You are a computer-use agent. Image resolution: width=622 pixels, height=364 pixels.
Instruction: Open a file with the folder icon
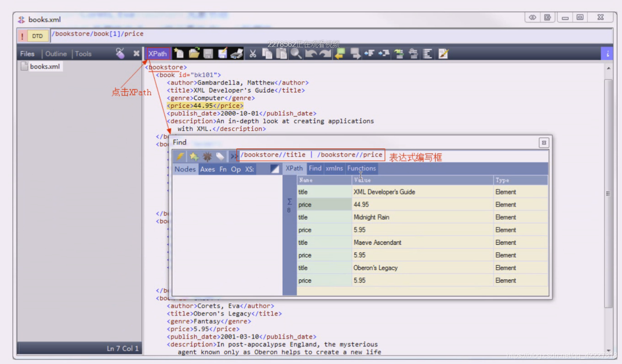point(194,54)
